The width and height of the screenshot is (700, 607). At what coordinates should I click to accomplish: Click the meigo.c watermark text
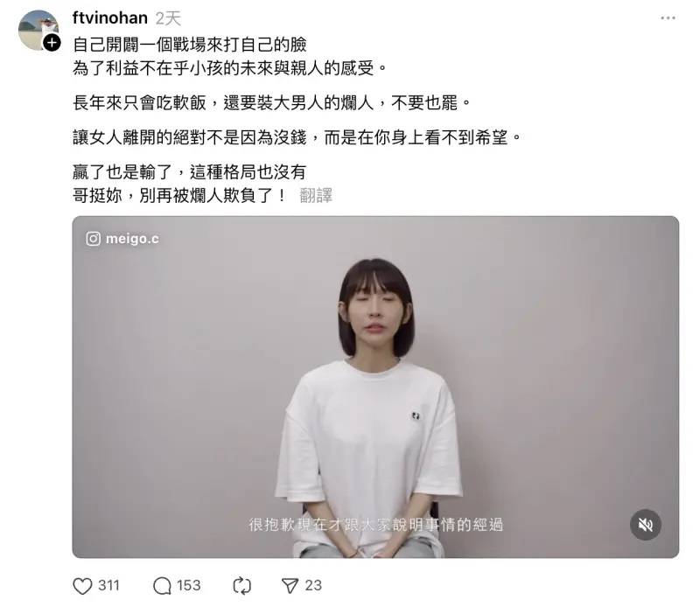pos(132,239)
